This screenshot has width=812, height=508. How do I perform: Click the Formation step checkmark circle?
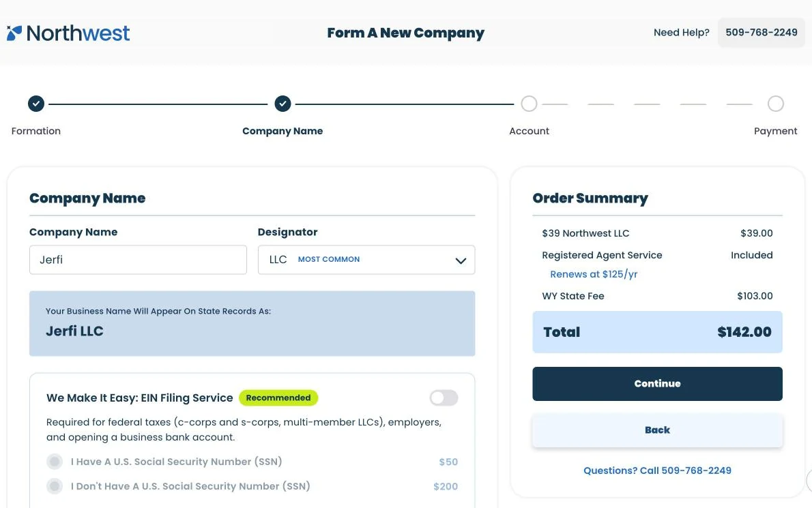coord(36,104)
